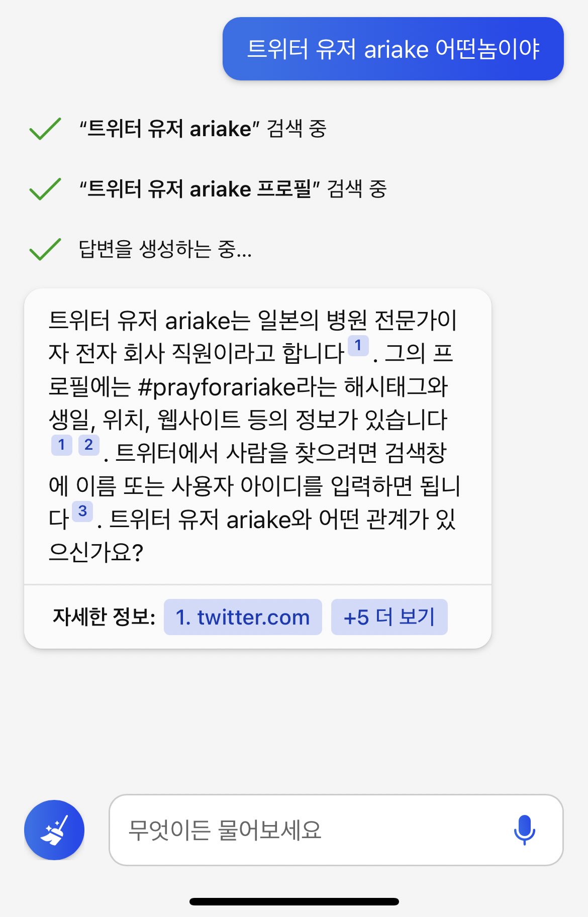588x917 pixels.
Task: Select the "트위터 유저 ariake" 검색 중 step
Action: [x=203, y=129]
